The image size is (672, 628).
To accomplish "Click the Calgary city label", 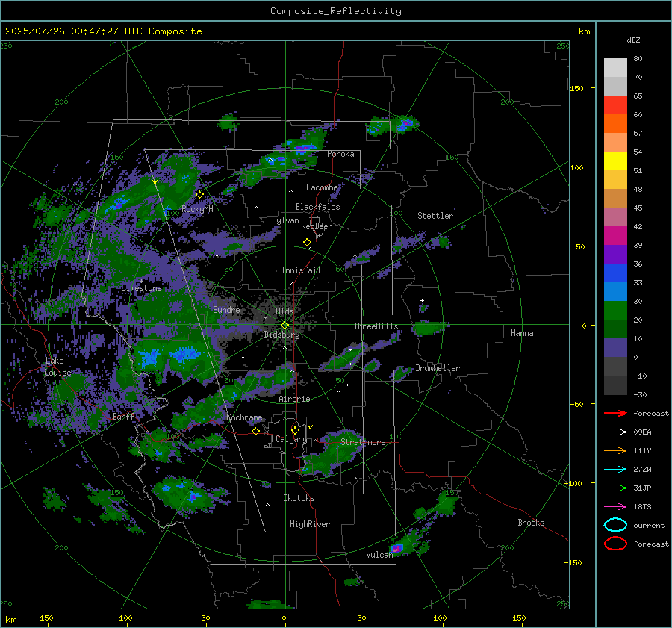I will coord(291,439).
